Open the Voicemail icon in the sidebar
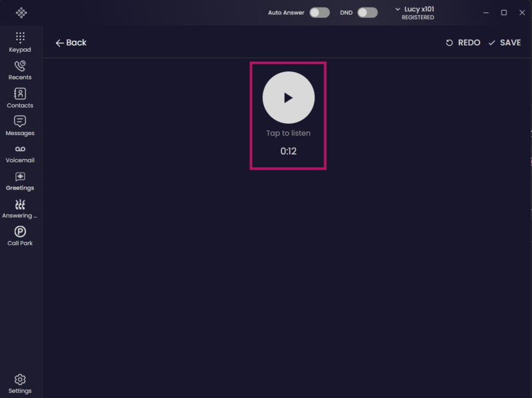Viewport: 532px width, 398px height. (20, 149)
